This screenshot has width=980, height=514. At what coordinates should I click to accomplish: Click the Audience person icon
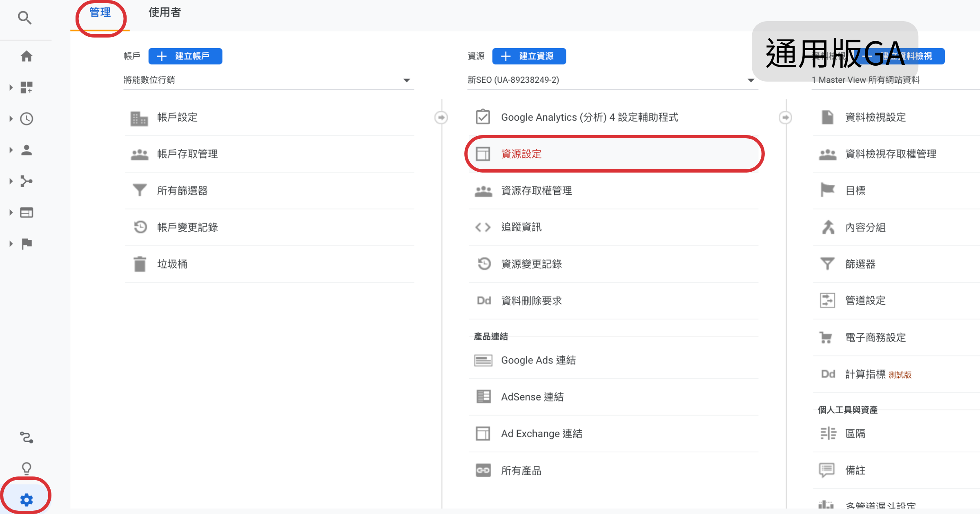tap(27, 150)
